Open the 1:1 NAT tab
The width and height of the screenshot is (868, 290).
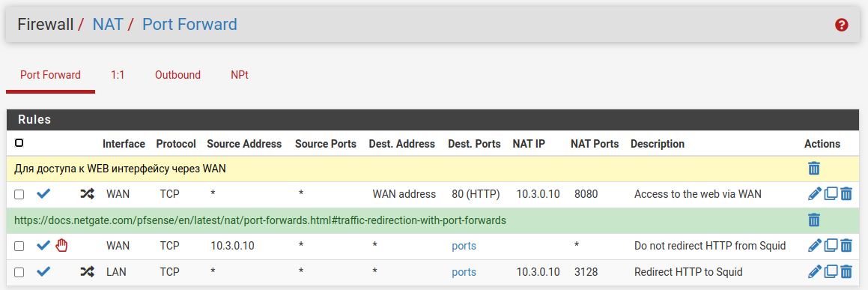pos(118,75)
